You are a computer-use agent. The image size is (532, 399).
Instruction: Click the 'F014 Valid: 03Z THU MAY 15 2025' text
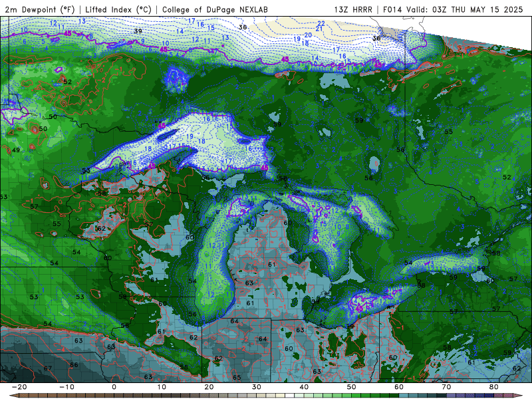[x=453, y=9]
